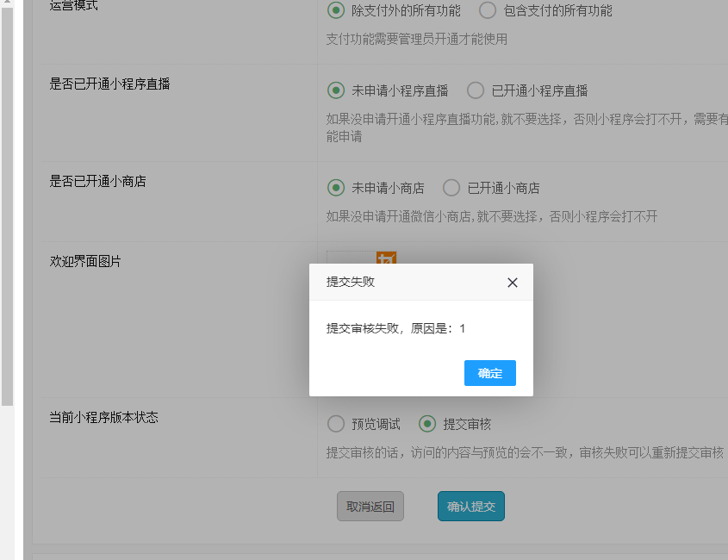Select 除支付外的所有功能 radio option
This screenshot has height=560, width=728.
(x=336, y=11)
